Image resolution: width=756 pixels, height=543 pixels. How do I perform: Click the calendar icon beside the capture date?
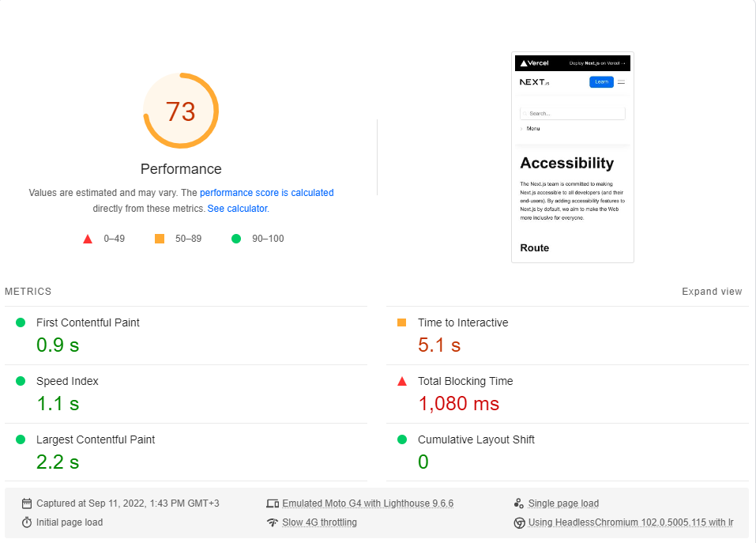pos(28,503)
